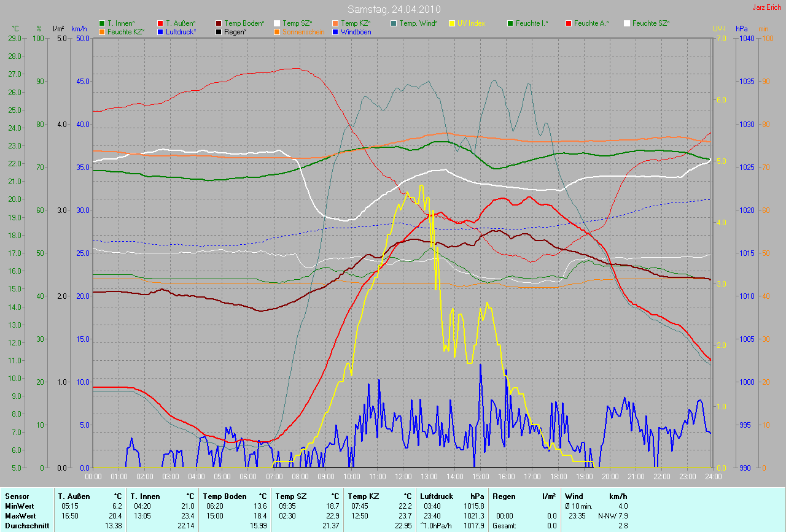
Task: Click the 'Luftdruck' table column header
Action: 437,496
